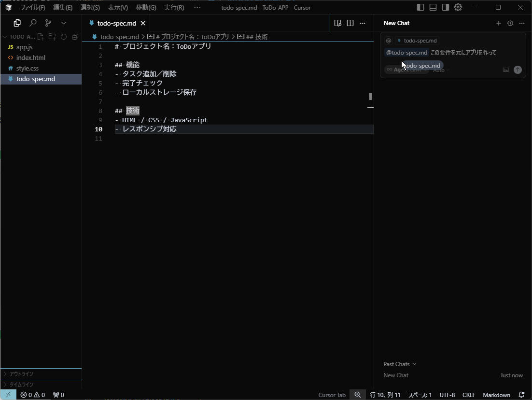532x400 pixels.
Task: Open the Source Control view icon
Action: click(48, 23)
